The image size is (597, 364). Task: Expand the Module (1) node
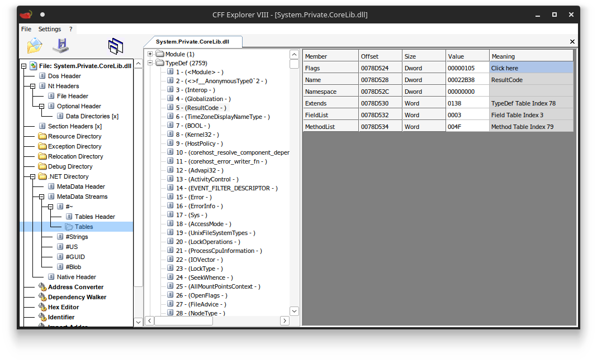coord(150,54)
